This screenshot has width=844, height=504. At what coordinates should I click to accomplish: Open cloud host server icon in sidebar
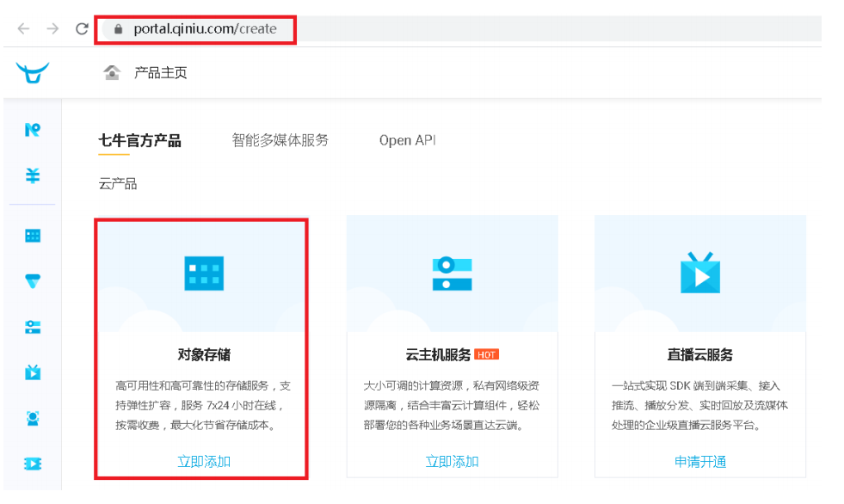[x=33, y=327]
